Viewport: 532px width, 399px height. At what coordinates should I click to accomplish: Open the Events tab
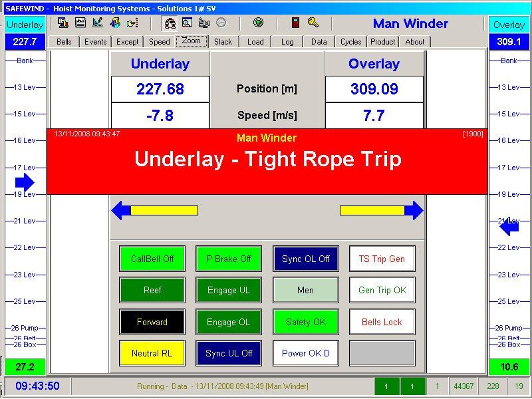coord(95,42)
